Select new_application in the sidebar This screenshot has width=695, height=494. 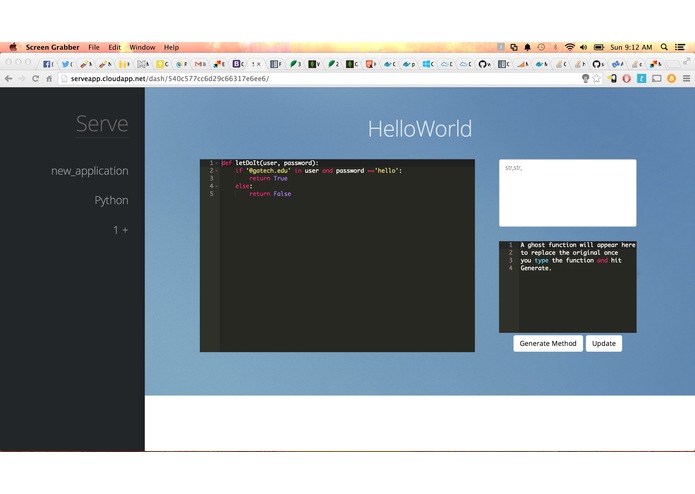(90, 171)
